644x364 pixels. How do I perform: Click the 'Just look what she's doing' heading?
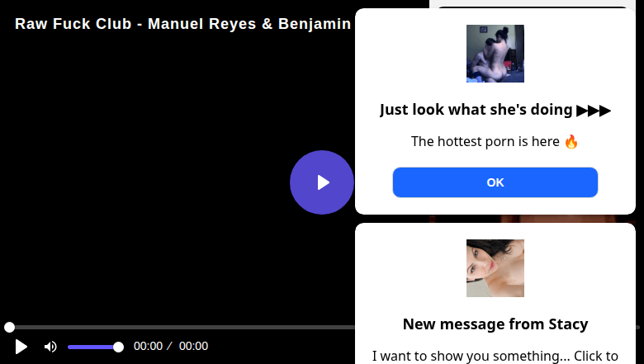tap(476, 110)
